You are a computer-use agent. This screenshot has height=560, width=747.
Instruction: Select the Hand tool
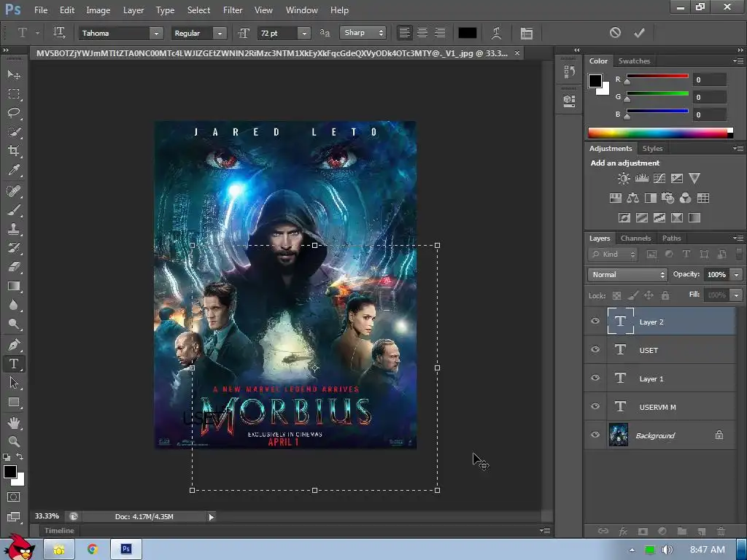pos(14,423)
